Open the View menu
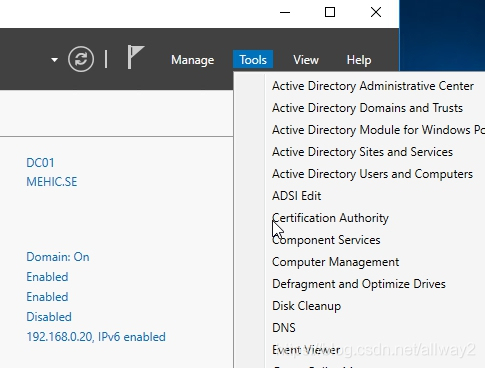The image size is (485, 368). point(306,60)
